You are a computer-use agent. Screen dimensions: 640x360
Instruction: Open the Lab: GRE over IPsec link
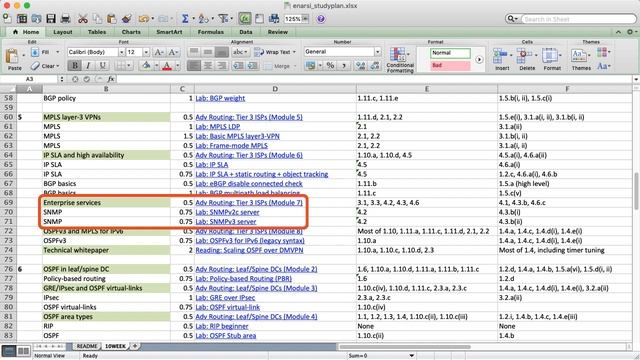point(225,298)
